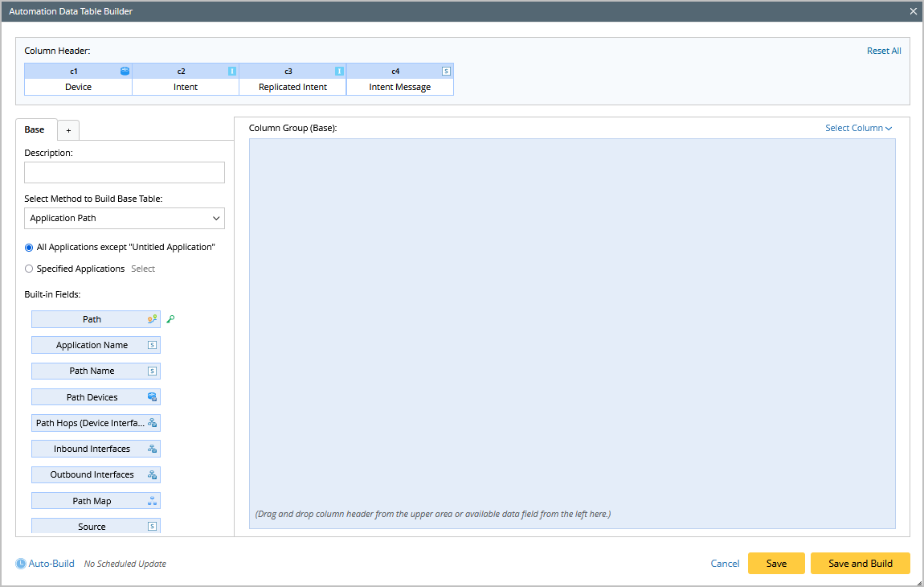The width and height of the screenshot is (924, 587).
Task: Click the map icon on Path Map field
Action: pos(152,501)
